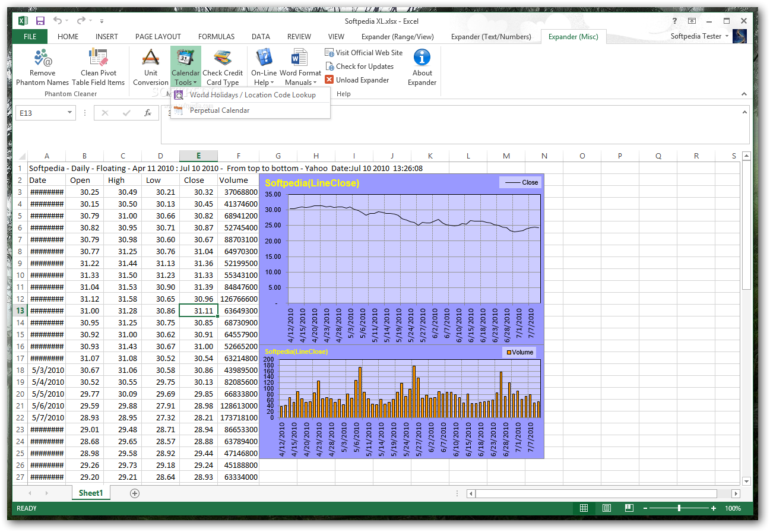The image size is (770, 532).
Task: Click the Volume legend in bar chart
Action: coord(518,352)
